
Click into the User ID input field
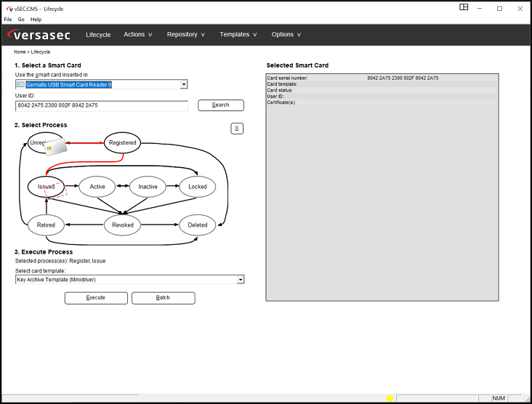pos(102,105)
